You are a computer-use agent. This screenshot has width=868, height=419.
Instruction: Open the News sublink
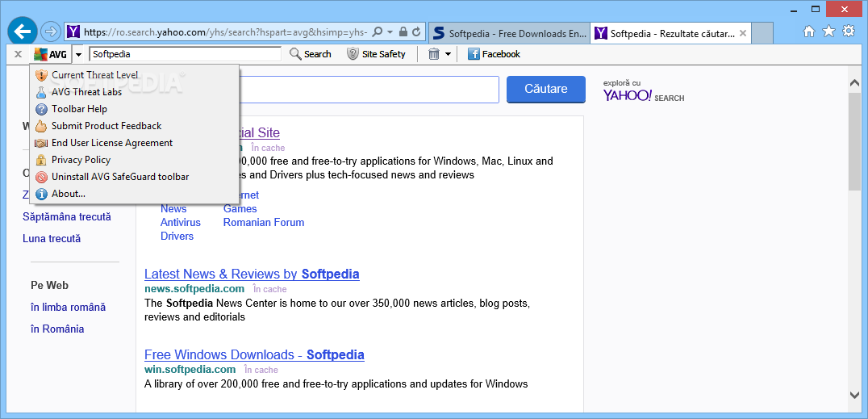click(x=173, y=208)
